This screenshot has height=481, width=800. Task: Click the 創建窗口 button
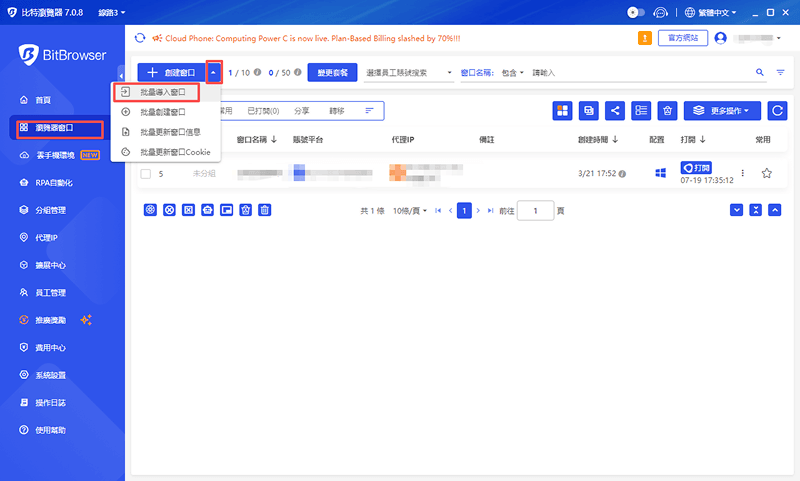coord(171,73)
